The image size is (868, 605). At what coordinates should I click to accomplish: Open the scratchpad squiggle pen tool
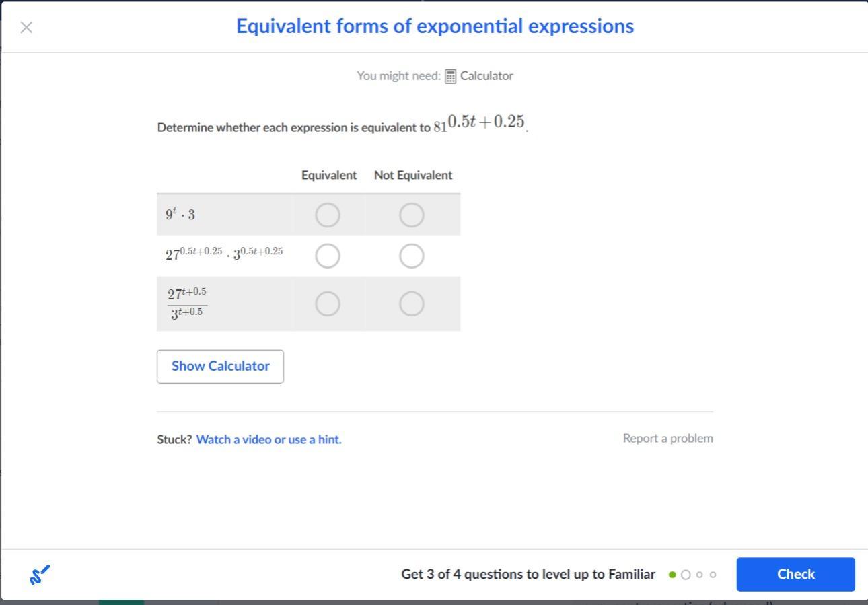[40, 575]
